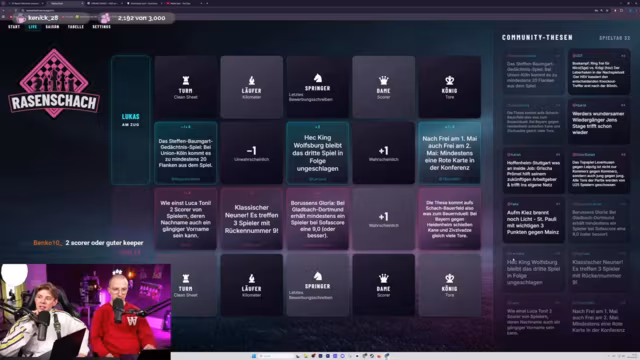Select the Schach-Bauerfeld Bauernduell board card
Image resolution: width=640 pixels, height=360 pixels.
[449, 219]
